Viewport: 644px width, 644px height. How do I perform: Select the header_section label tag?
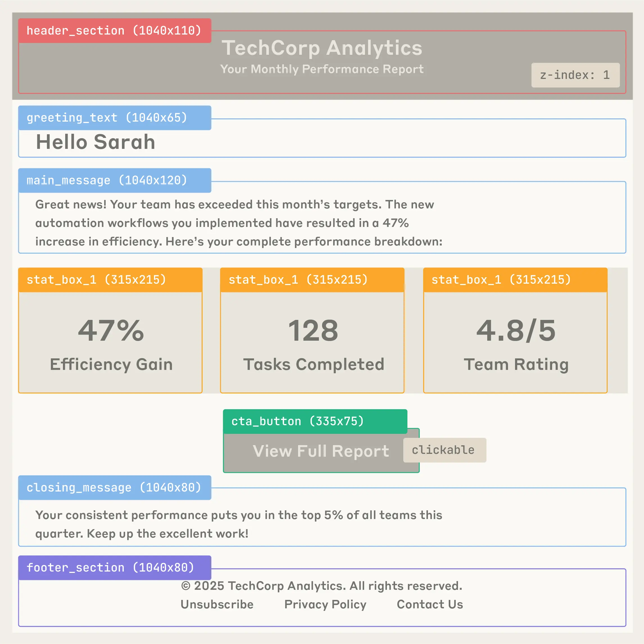point(114,31)
